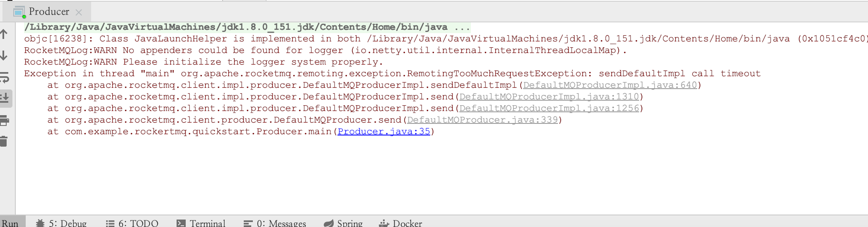Open the Terminal tool window

click(x=201, y=223)
